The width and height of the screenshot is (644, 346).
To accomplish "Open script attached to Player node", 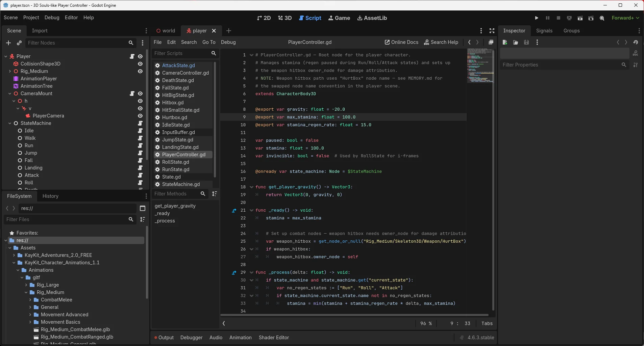I will pyautogui.click(x=132, y=56).
